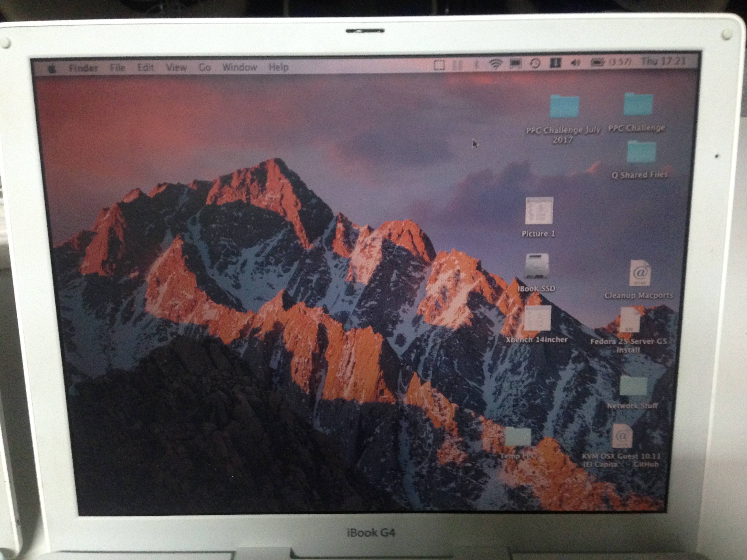
Task: Open the volume control in menu bar
Action: click(x=575, y=62)
